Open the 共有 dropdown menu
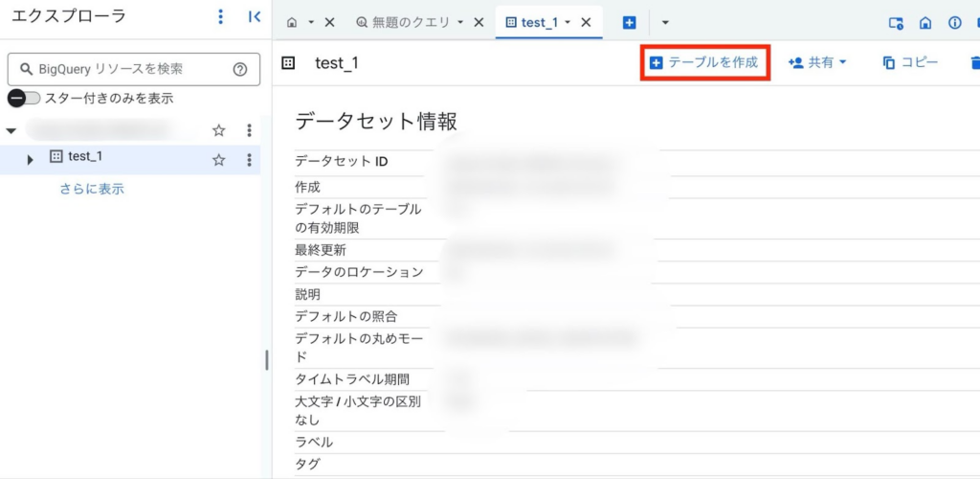980x479 pixels. pyautogui.click(x=818, y=62)
